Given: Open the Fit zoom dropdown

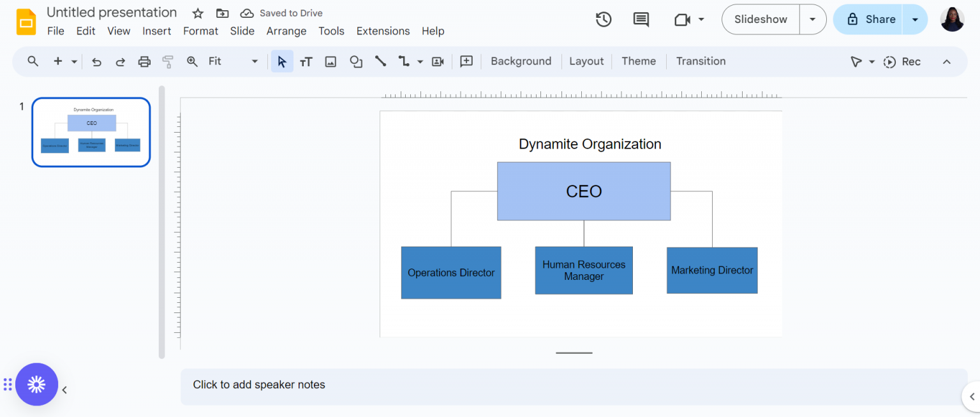Looking at the screenshot, I should [254, 61].
